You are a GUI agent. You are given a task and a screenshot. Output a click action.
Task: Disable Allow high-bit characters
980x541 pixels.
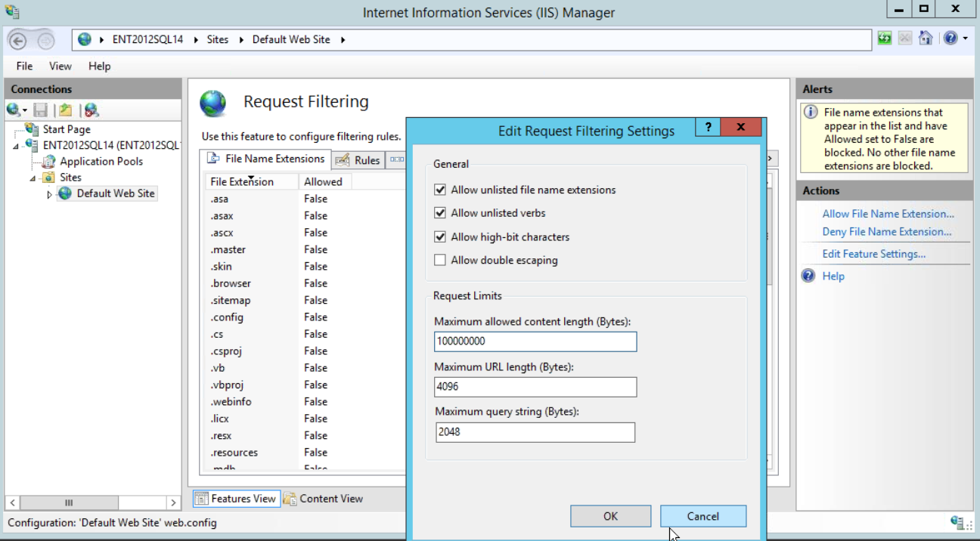tap(440, 236)
